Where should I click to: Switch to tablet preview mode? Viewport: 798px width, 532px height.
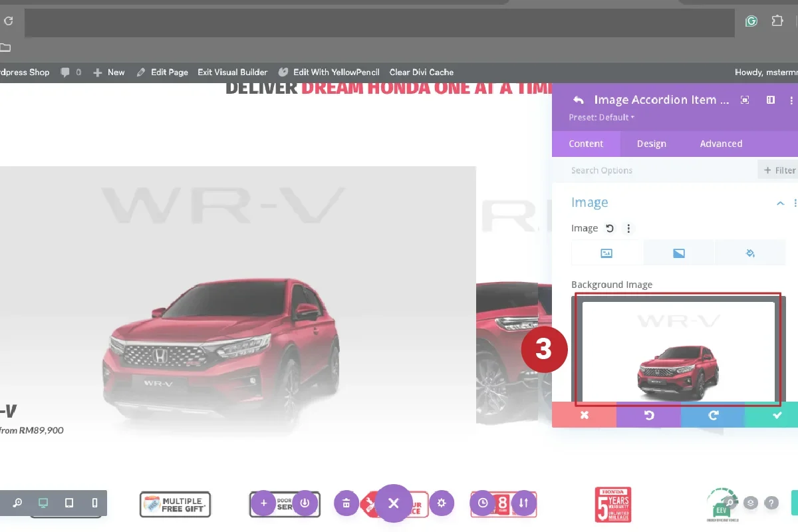68,503
